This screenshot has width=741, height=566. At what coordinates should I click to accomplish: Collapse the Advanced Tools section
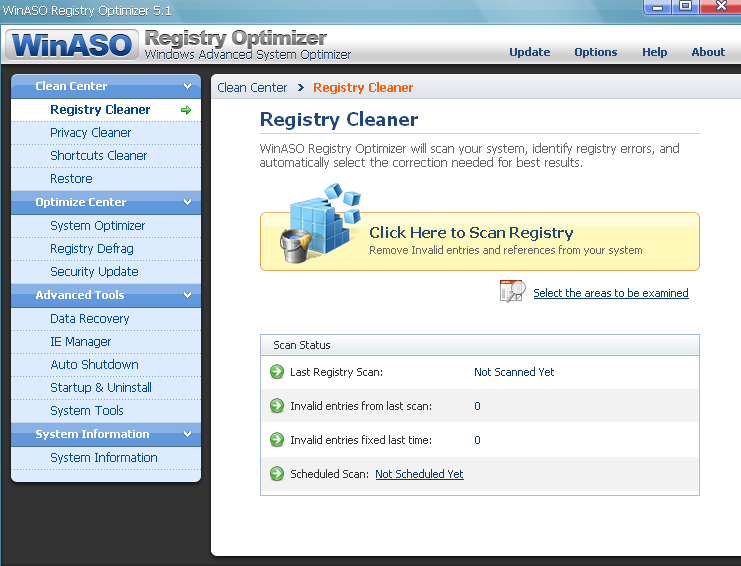(x=187, y=296)
